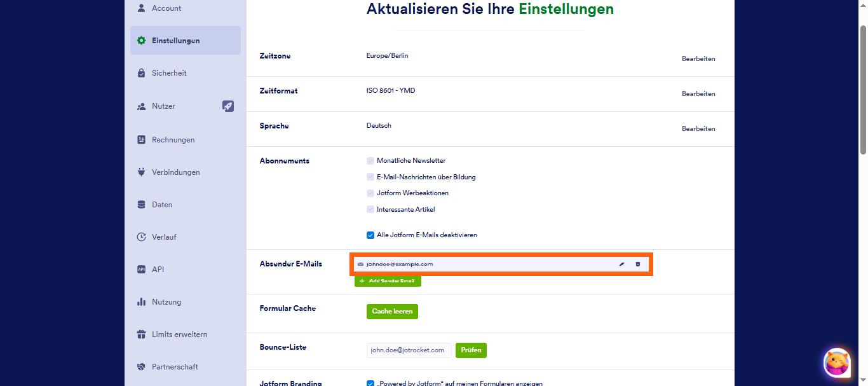Click the Rechnungen invoice icon
868x386 pixels.
[x=142, y=140]
